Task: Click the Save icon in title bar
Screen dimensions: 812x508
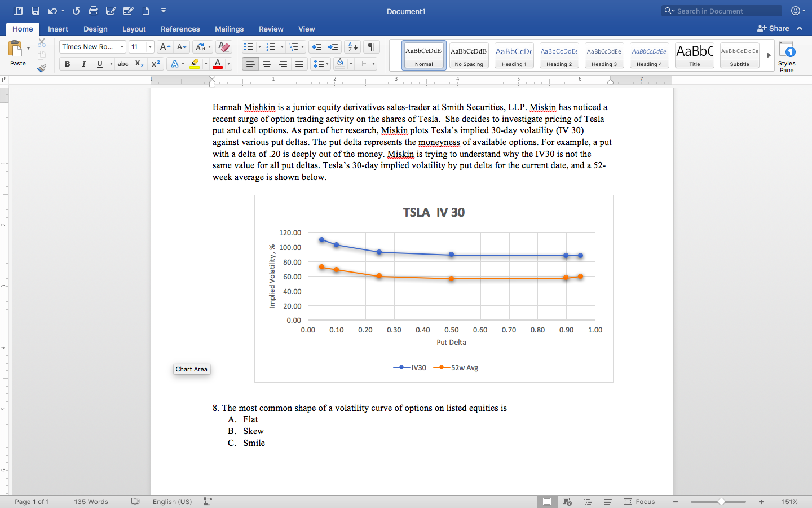Action: tap(36, 11)
